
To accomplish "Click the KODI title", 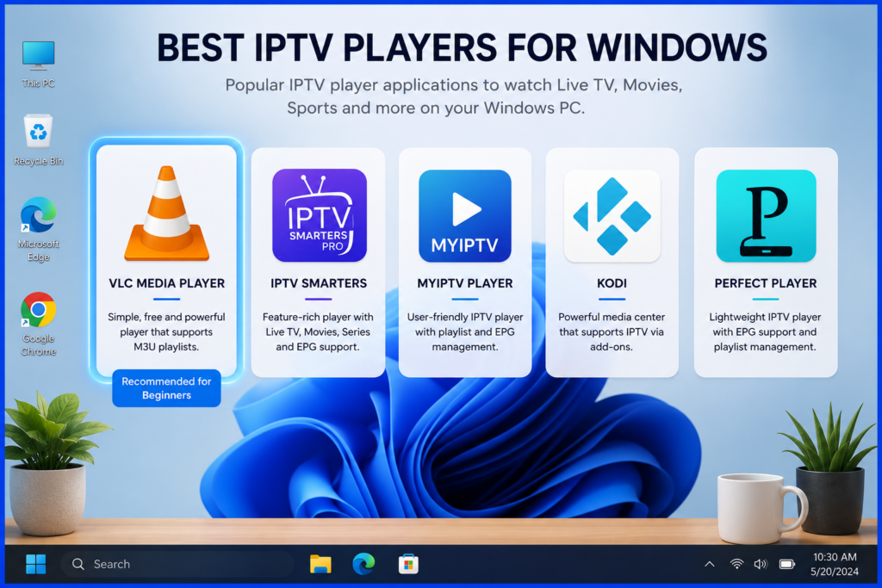I will click(612, 283).
